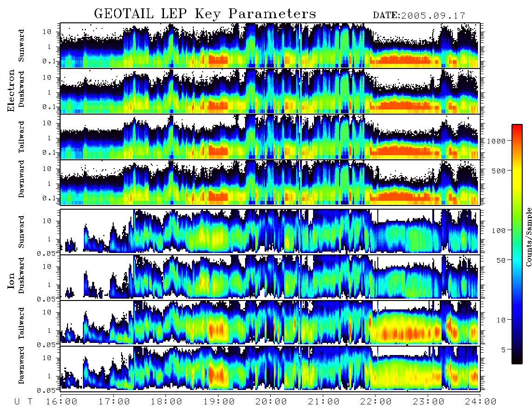Click the Duskward label of Ion group

21,275
